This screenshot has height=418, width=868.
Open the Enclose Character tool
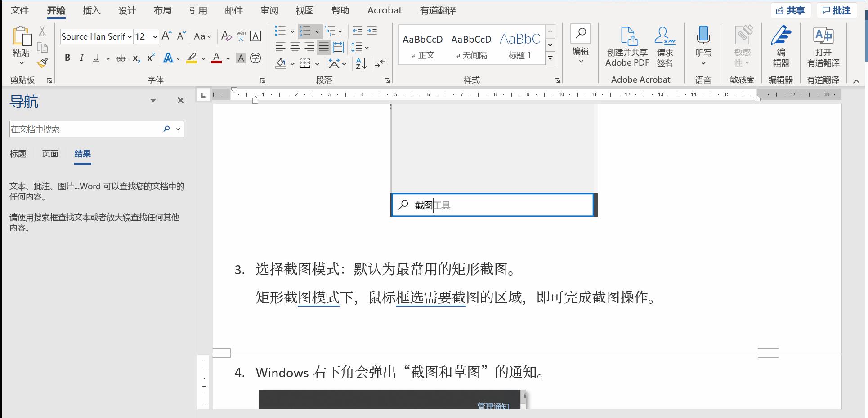click(255, 58)
